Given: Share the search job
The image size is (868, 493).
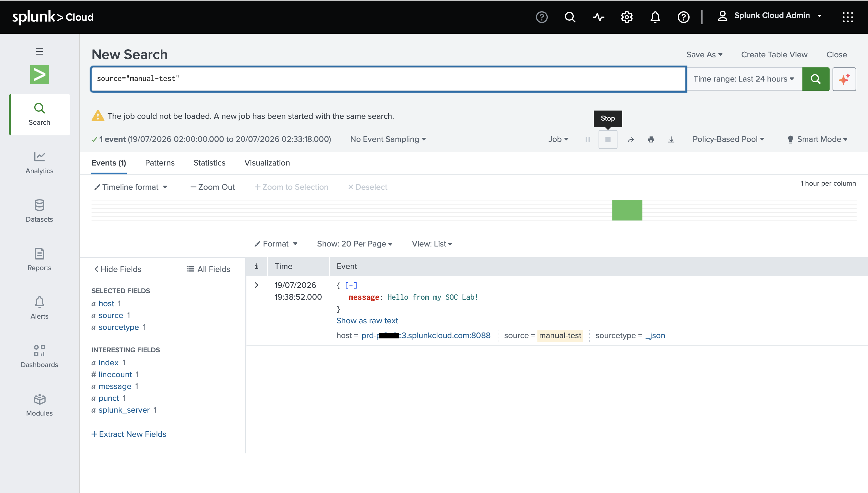Looking at the screenshot, I should (631, 140).
